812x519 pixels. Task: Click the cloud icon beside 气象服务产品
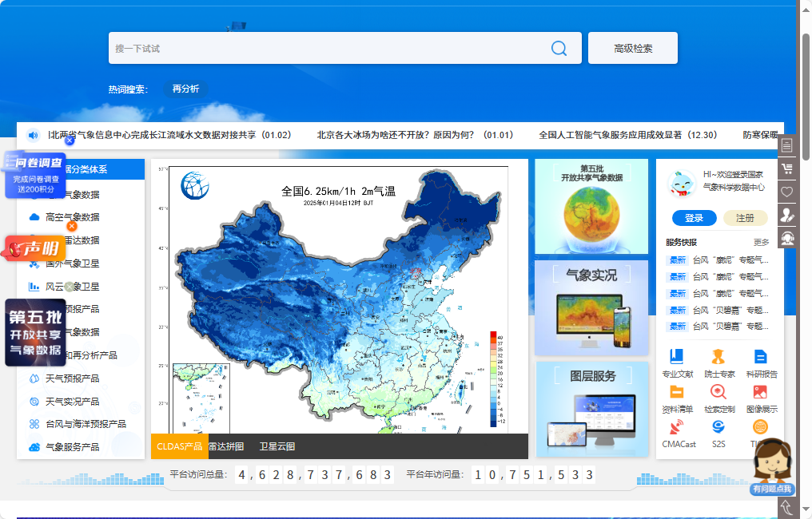(x=34, y=447)
